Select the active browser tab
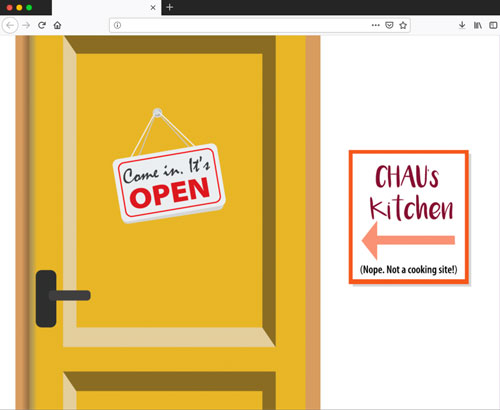 [x=107, y=8]
